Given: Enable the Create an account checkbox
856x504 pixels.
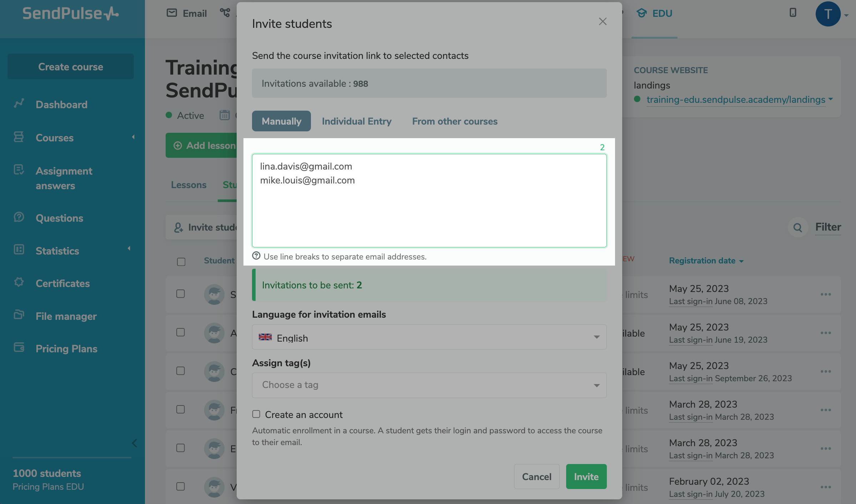Looking at the screenshot, I should (x=256, y=414).
